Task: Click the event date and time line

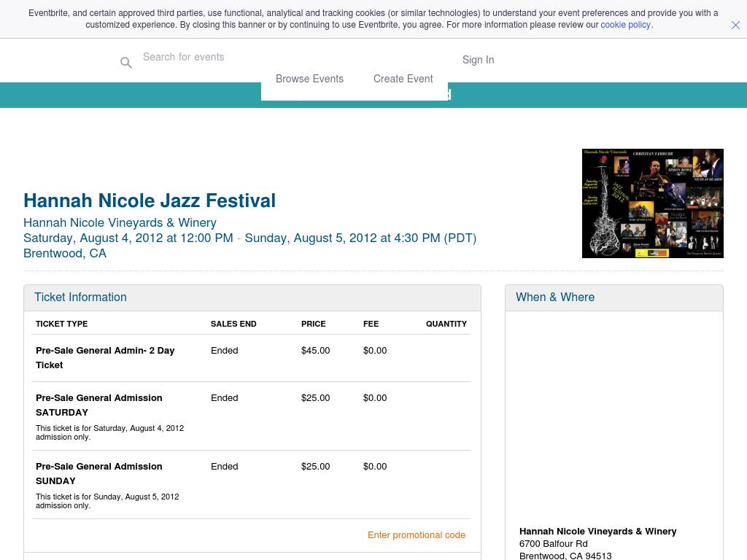Action: (249, 238)
